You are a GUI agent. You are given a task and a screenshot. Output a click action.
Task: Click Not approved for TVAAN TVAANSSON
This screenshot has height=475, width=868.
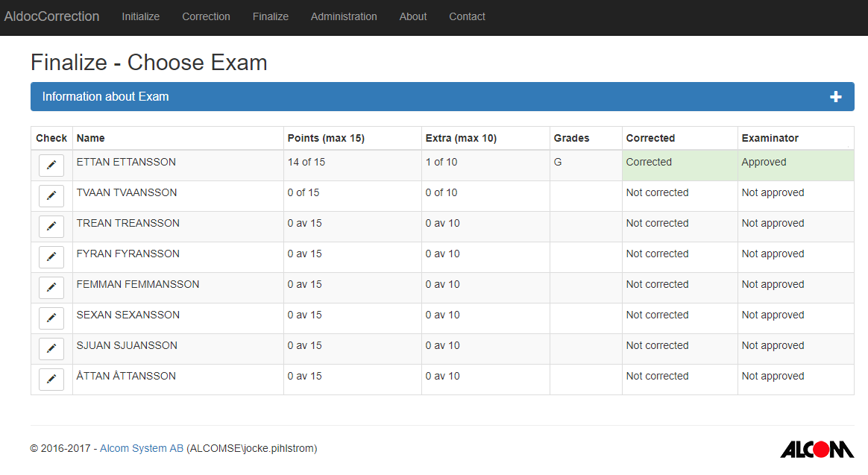pos(773,192)
